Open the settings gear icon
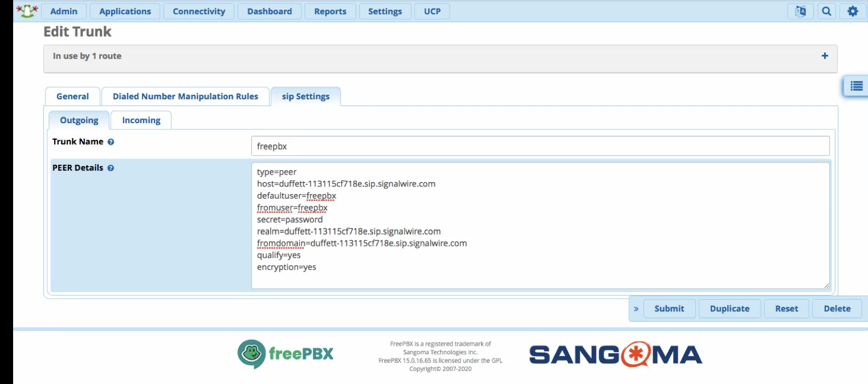Screen dimensions: 868x384 coord(852,11)
